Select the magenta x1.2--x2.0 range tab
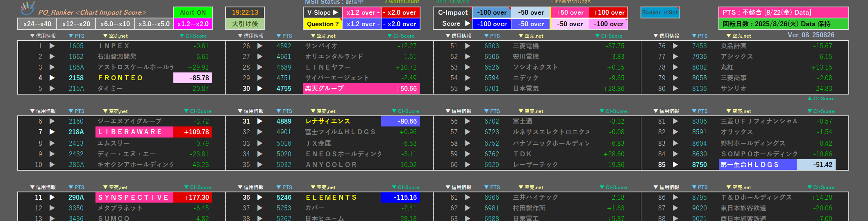 (x=193, y=24)
